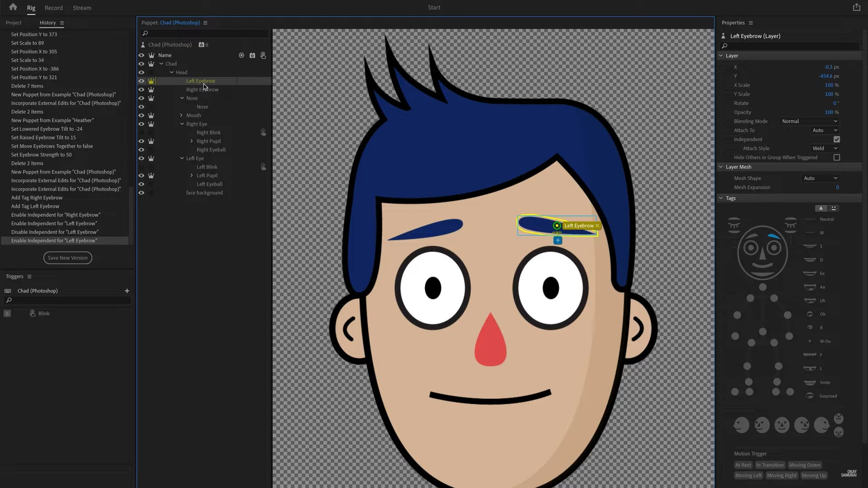Screen dimensions: 868x488
Task: Enable Hide Others in Group When Triggered
Action: click(x=836, y=157)
